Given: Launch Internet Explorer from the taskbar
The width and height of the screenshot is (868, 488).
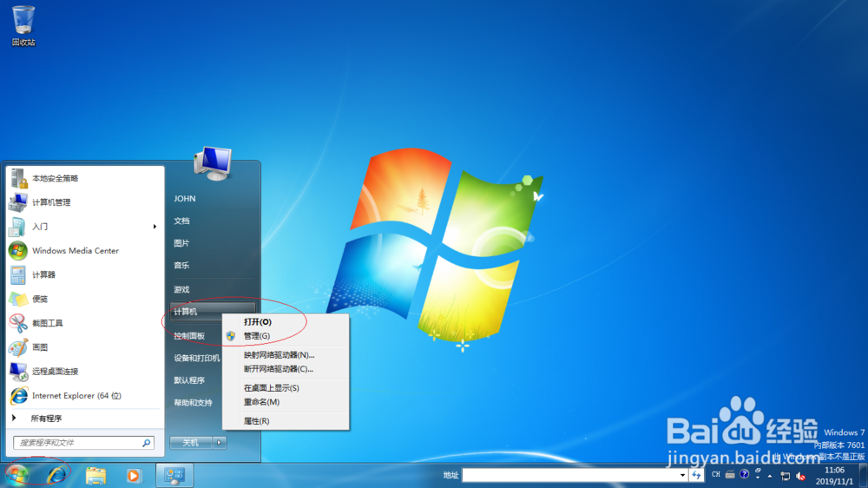Looking at the screenshot, I should [x=56, y=475].
